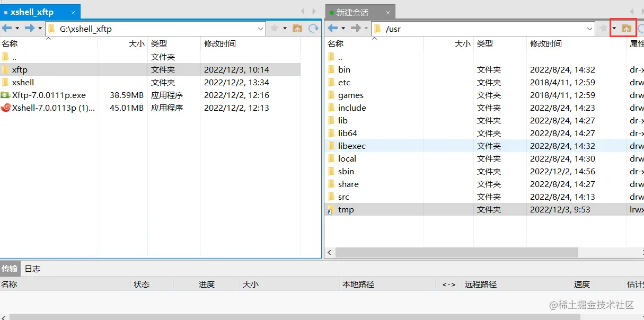
Task: Select share folder in remote pane
Action: (484, 184)
